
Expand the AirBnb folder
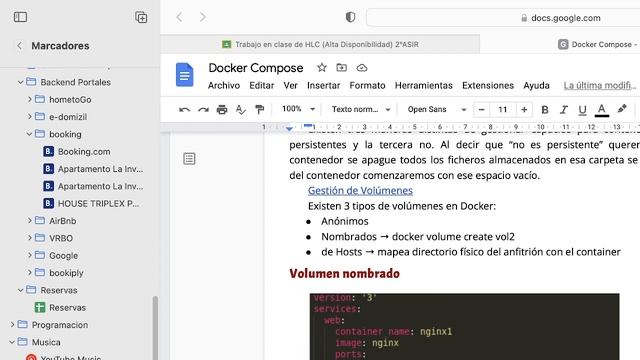coord(29,221)
